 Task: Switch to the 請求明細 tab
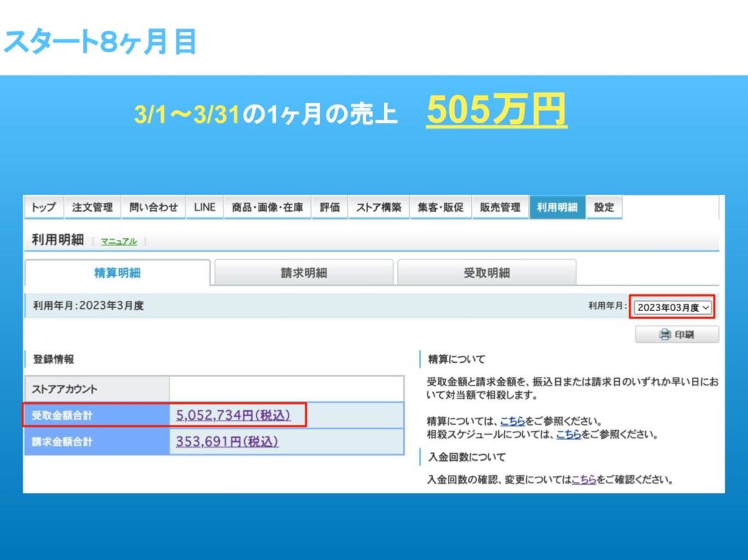[304, 273]
